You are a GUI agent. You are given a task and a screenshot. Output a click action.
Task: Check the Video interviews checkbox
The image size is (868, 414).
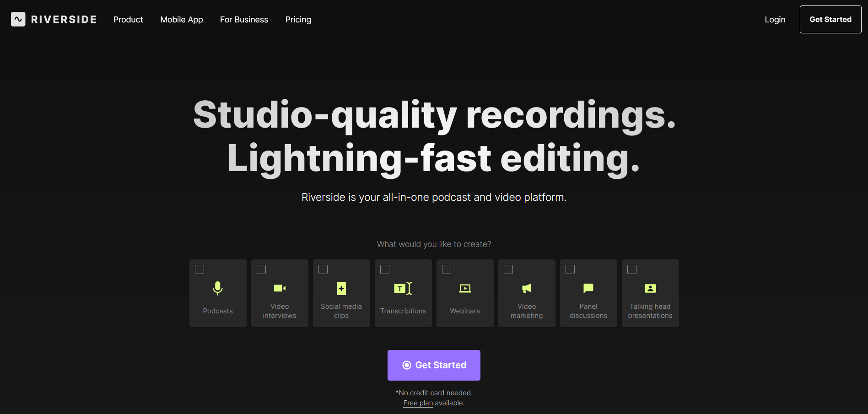coord(261,269)
